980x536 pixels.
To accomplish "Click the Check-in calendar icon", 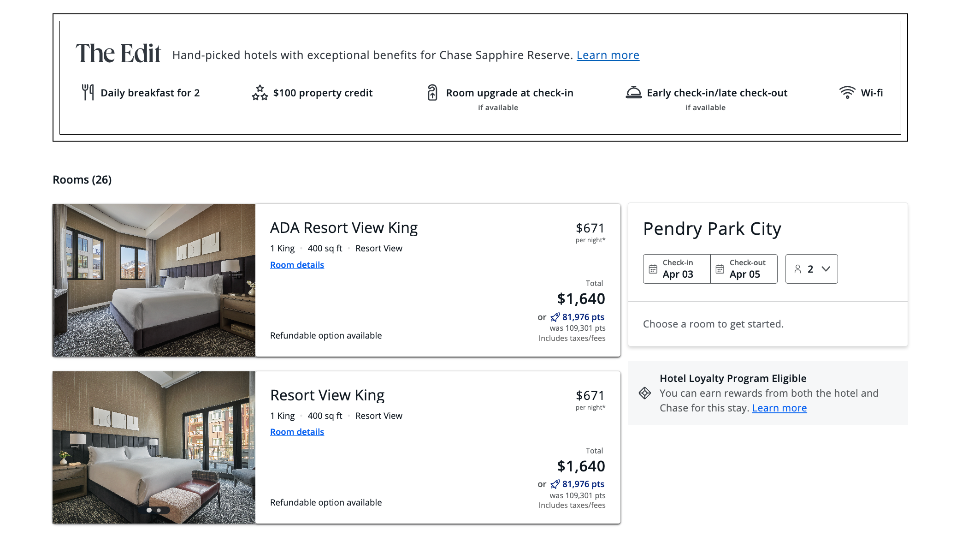I will pyautogui.click(x=653, y=269).
